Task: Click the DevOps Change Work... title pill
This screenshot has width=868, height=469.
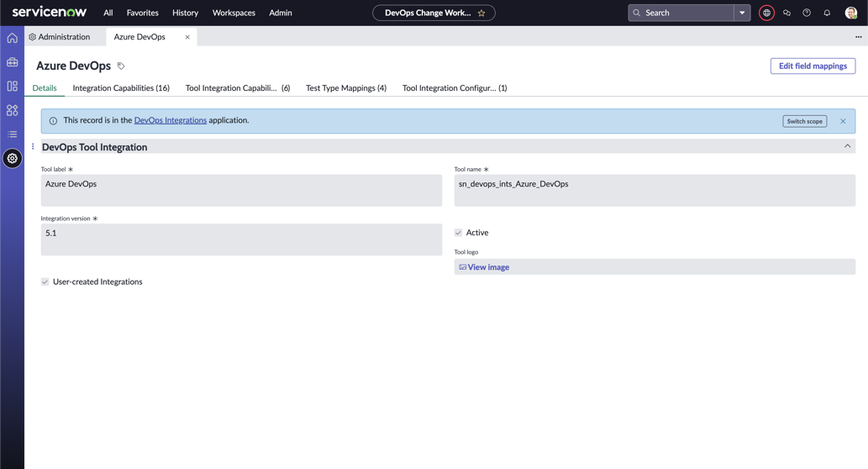Action: pos(428,13)
